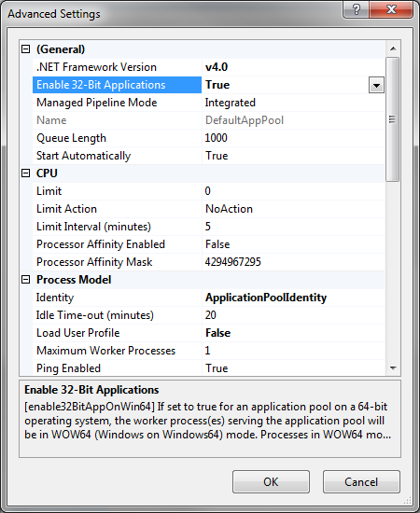Image resolution: width=420 pixels, height=513 pixels.
Task: Click the vertical scrollbar thumb
Action: coord(393,119)
